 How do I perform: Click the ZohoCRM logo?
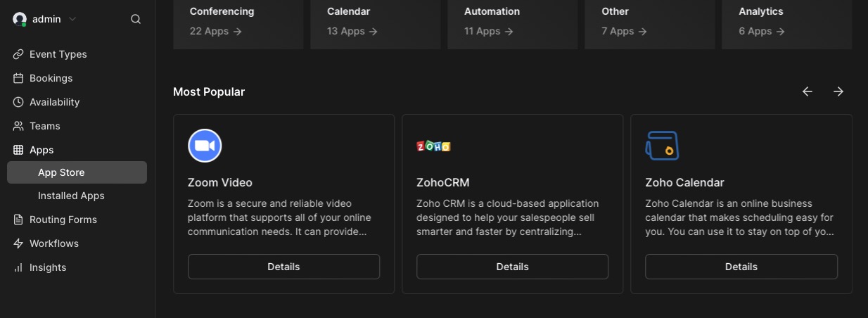point(433,146)
